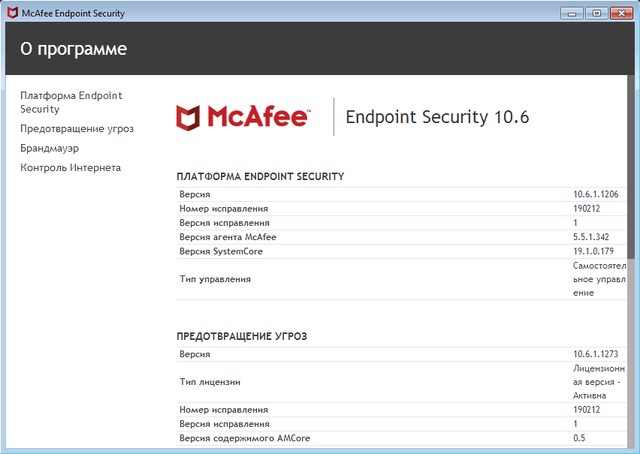640x454 pixels.
Task: Click the Endpoint Security 10.6 product title
Action: click(x=436, y=118)
